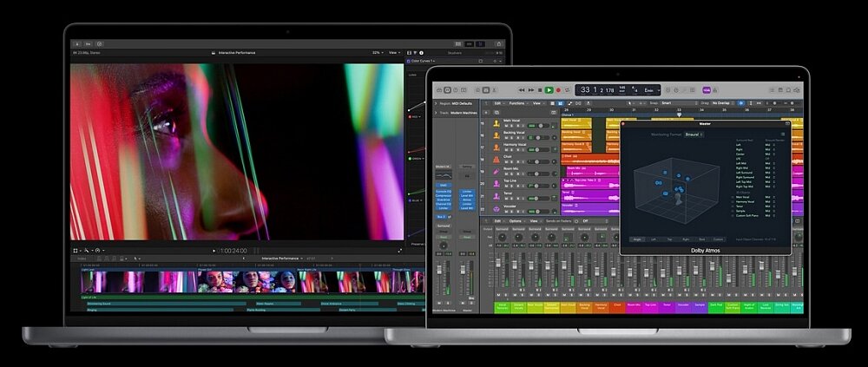The image size is (868, 367).
Task: Select the Main Vocal track icon
Action: [496, 123]
